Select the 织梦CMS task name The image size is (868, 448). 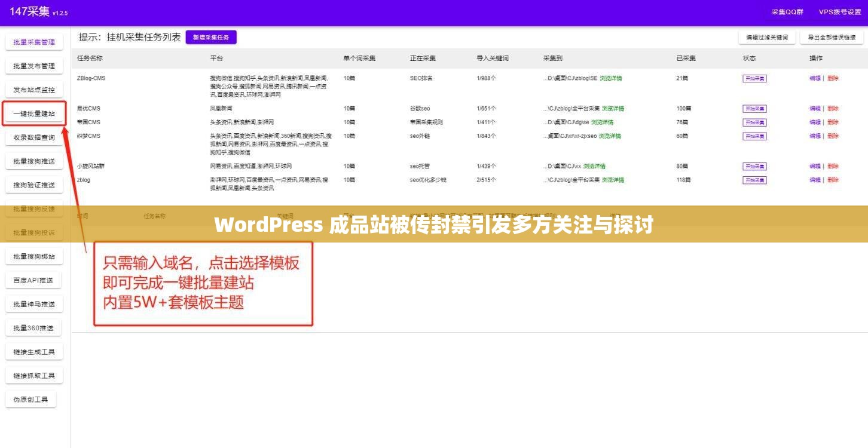tap(88, 136)
